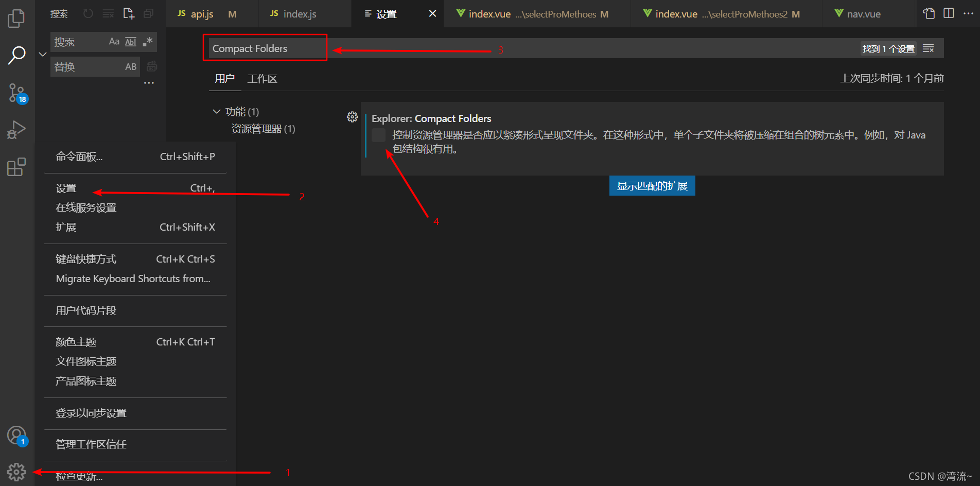Click the 显示匹配的扩展 button
Screen dimensions: 980x486
(652, 186)
